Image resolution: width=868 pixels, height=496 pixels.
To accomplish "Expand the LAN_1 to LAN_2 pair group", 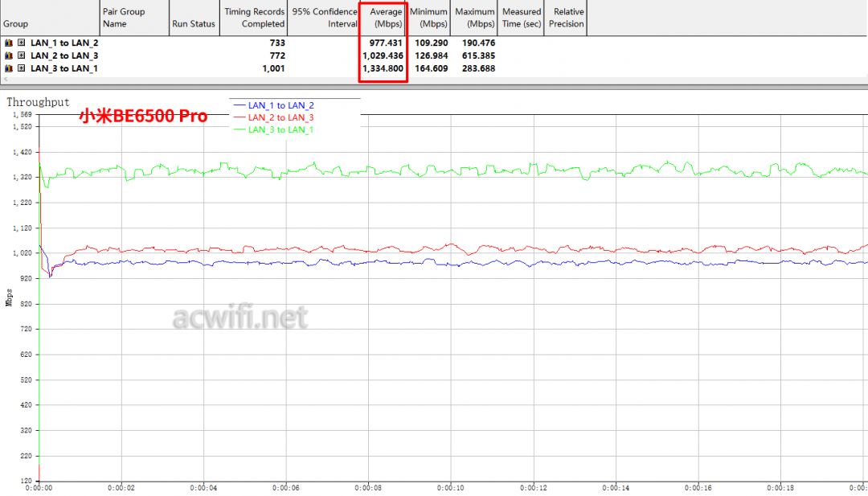I will [x=21, y=43].
